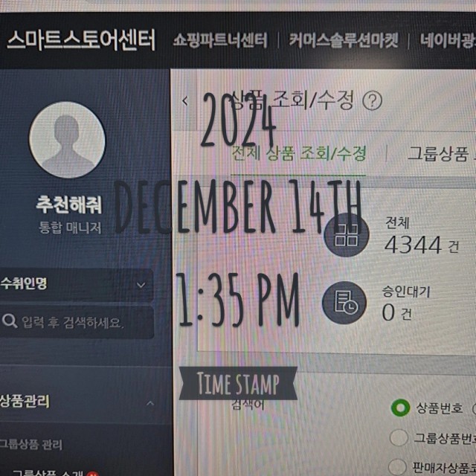Viewport: 476px width, 476px height.
Task: Open the 커머스솔루션마켓 link
Action: point(344,41)
